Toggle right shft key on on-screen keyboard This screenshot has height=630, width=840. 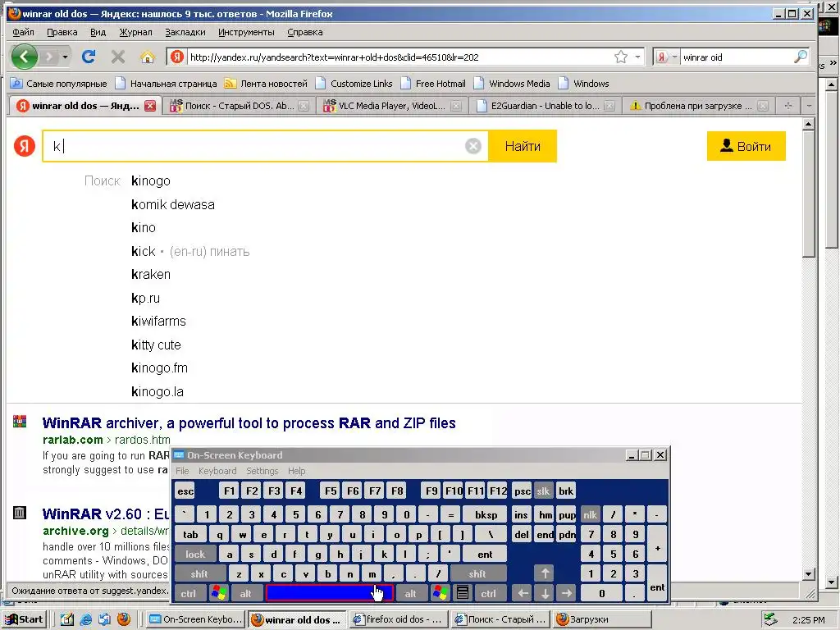[x=477, y=573]
